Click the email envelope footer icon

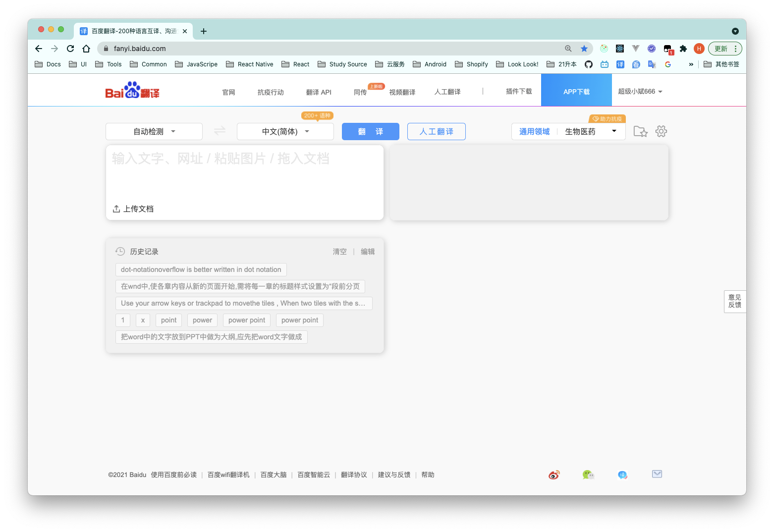pos(657,474)
